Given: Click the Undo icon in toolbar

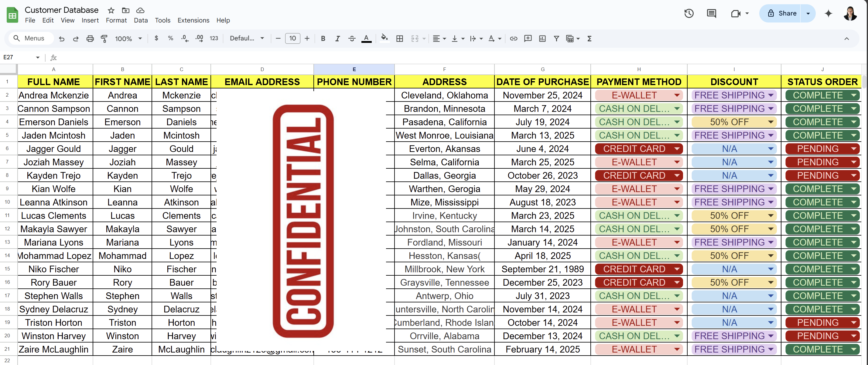Looking at the screenshot, I should pyautogui.click(x=61, y=39).
